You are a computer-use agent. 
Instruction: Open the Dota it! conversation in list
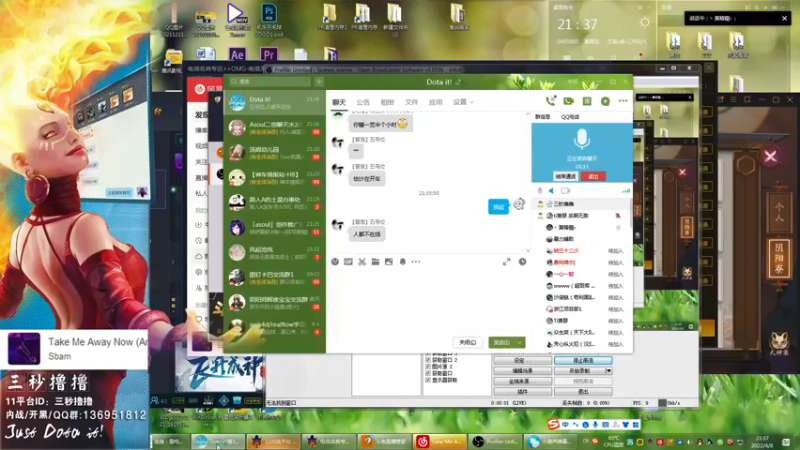(x=274, y=103)
